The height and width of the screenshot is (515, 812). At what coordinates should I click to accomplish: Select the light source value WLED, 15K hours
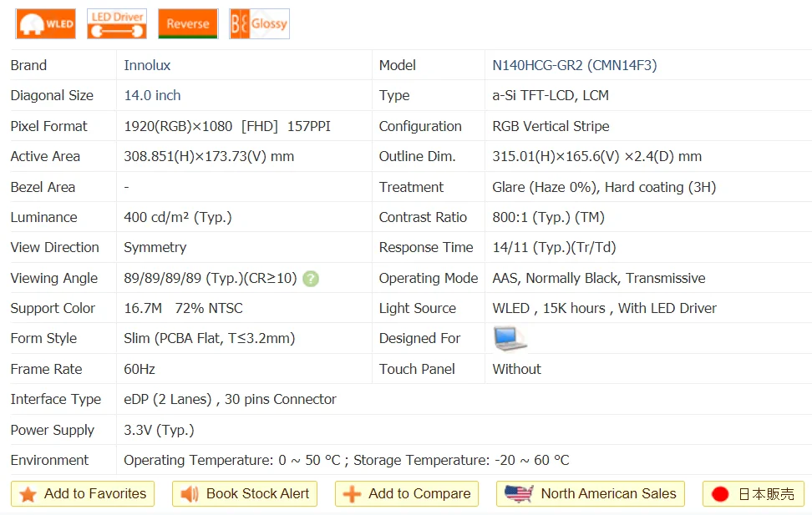[604, 309]
